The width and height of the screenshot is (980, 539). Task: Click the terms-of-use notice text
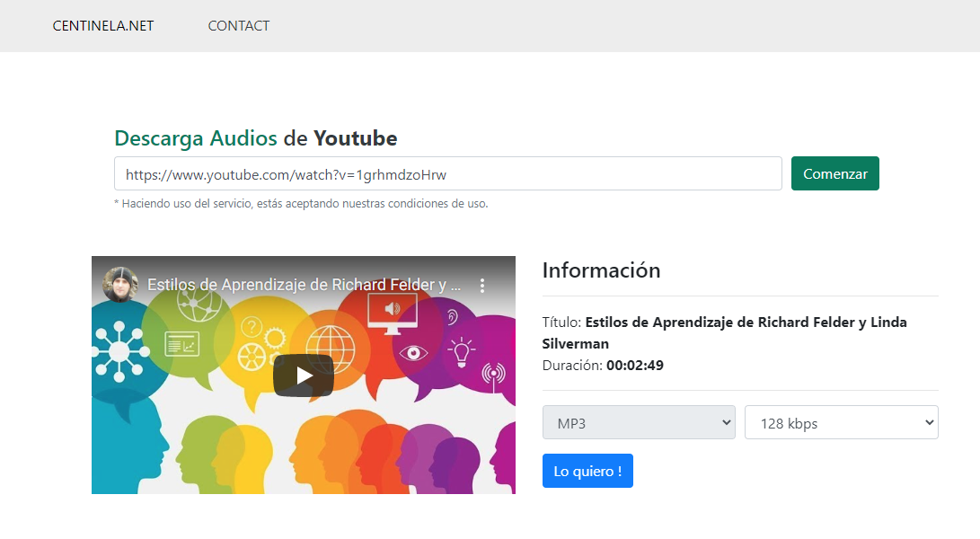tap(301, 204)
